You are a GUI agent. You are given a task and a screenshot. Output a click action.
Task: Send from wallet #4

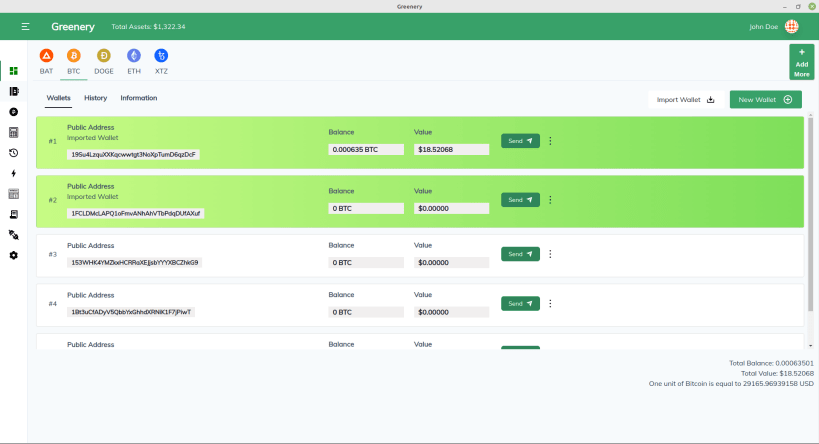[x=520, y=303]
